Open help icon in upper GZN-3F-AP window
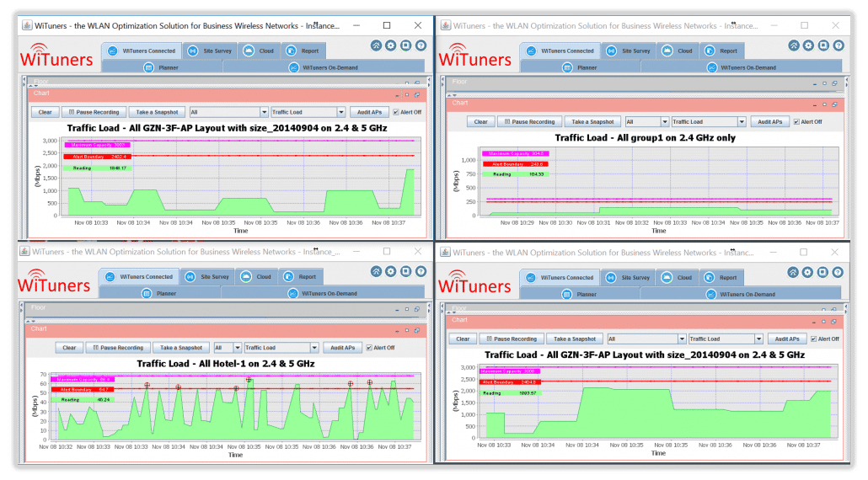This screenshot has width=868, height=480. [421, 45]
